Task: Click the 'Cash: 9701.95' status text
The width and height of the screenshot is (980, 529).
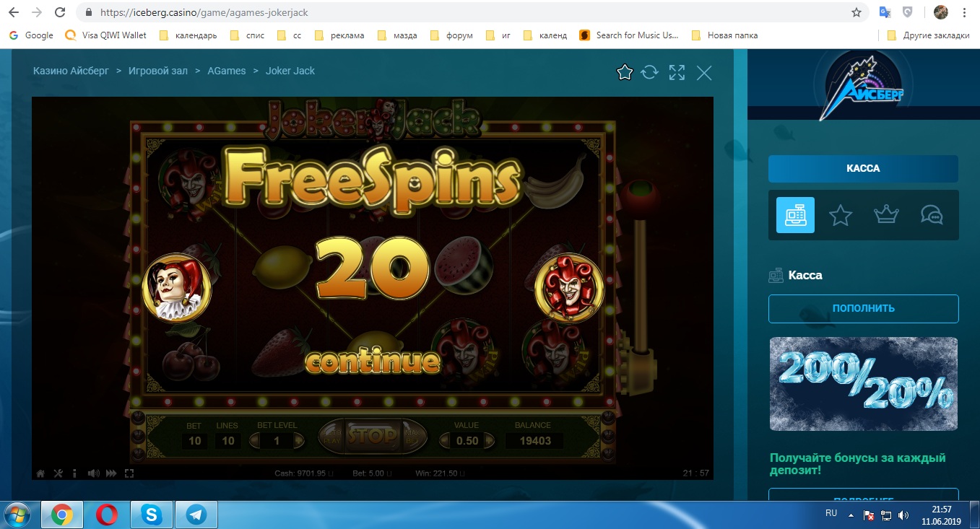Action: click(304, 473)
